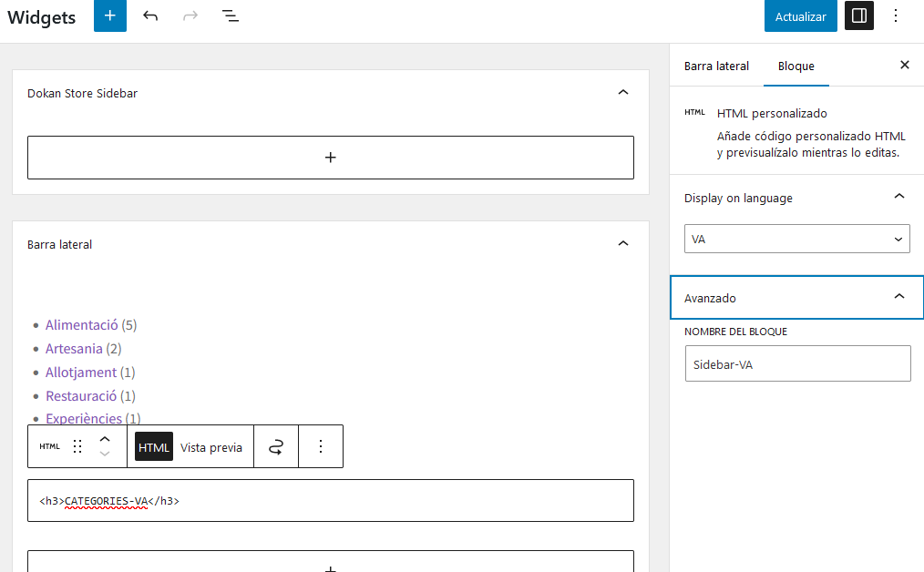Switch to Vista previa mode

click(x=211, y=447)
